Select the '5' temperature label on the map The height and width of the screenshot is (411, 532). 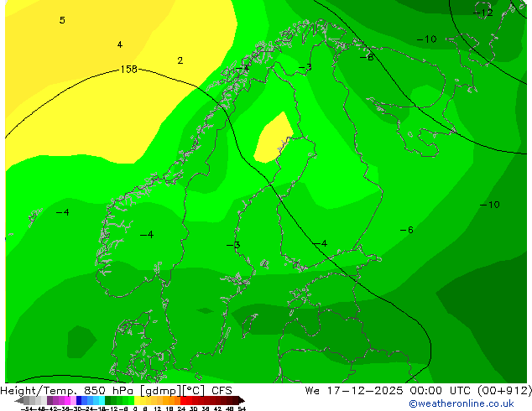62,20
